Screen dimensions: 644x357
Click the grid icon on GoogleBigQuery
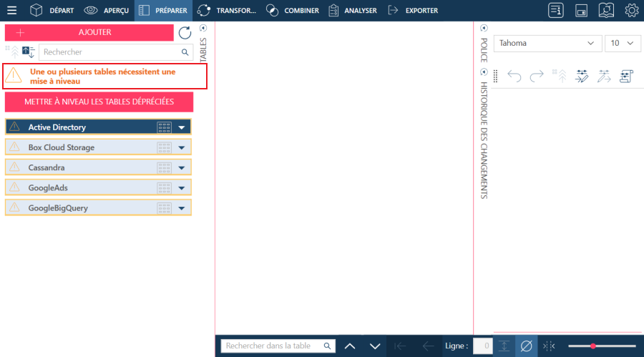pyautogui.click(x=165, y=208)
